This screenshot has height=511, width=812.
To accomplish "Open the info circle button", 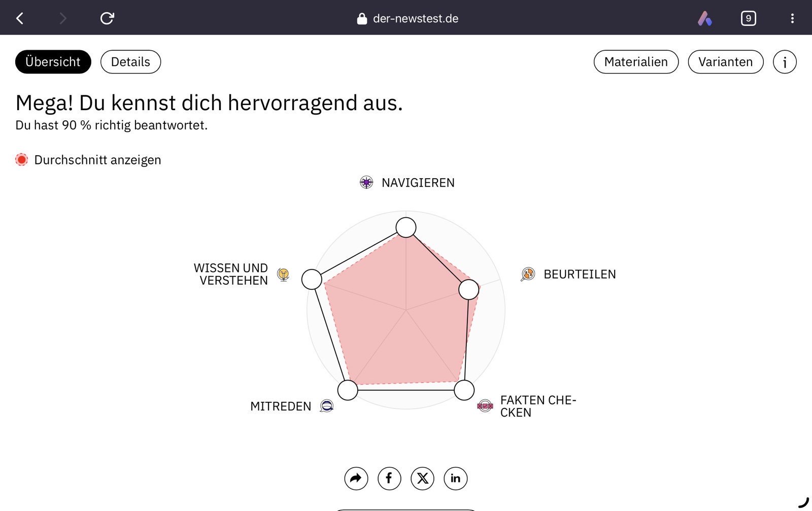I will (x=785, y=62).
